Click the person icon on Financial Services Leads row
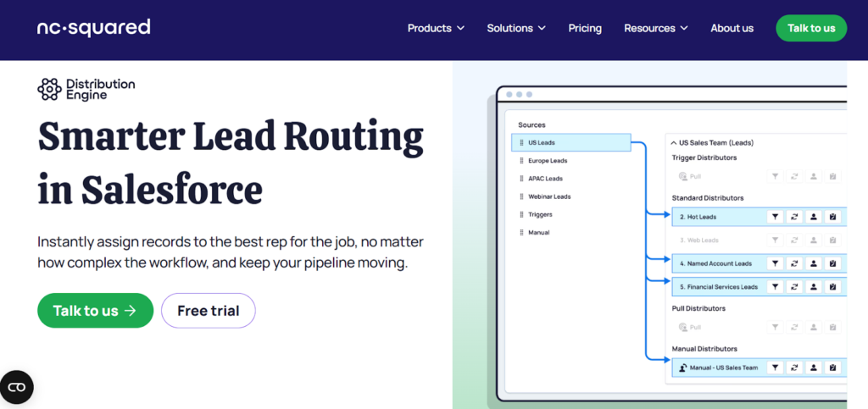The width and height of the screenshot is (868, 409). tap(813, 287)
